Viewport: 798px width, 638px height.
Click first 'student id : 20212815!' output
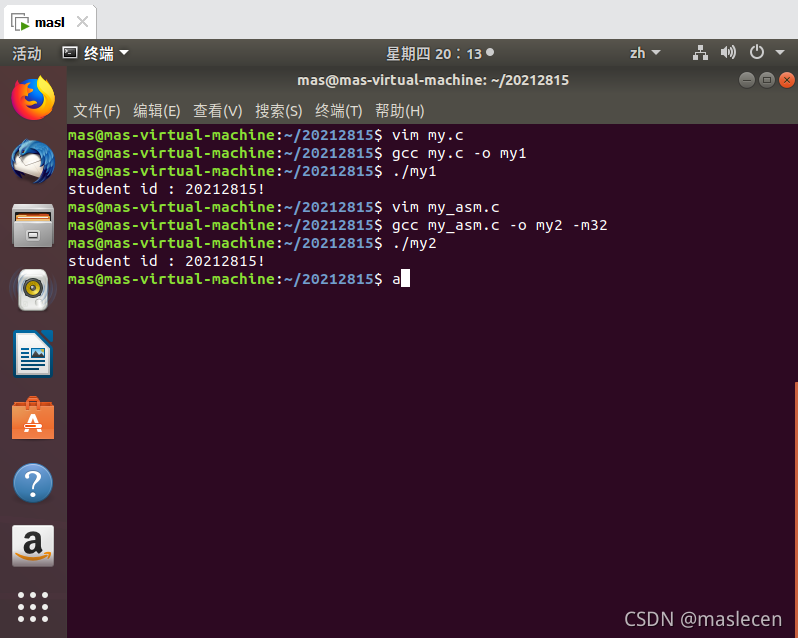[166, 189]
